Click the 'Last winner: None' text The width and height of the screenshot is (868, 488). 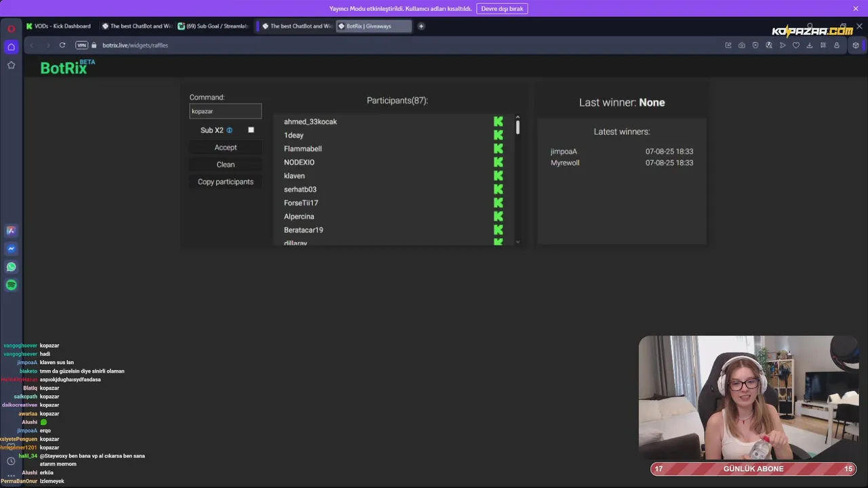click(622, 102)
